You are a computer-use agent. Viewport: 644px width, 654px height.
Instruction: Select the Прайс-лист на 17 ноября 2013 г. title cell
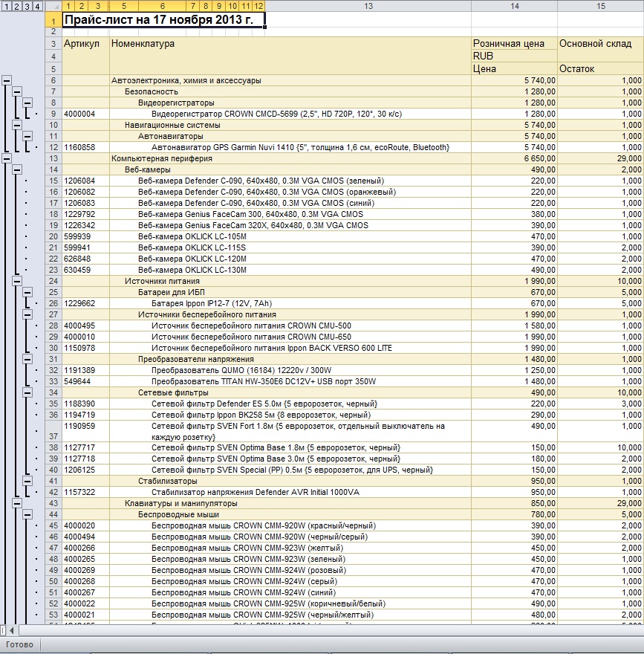163,20
